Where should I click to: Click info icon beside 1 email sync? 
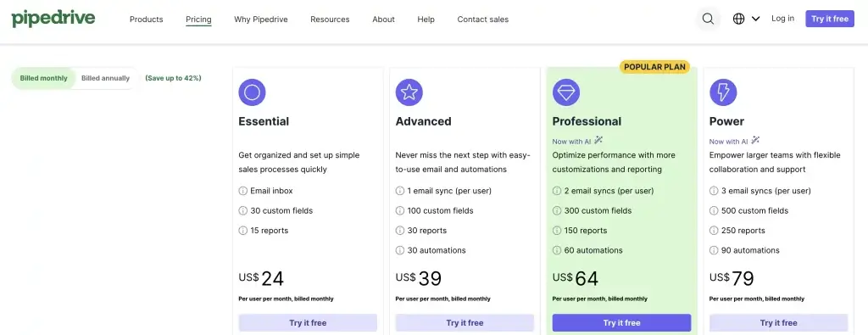point(400,191)
